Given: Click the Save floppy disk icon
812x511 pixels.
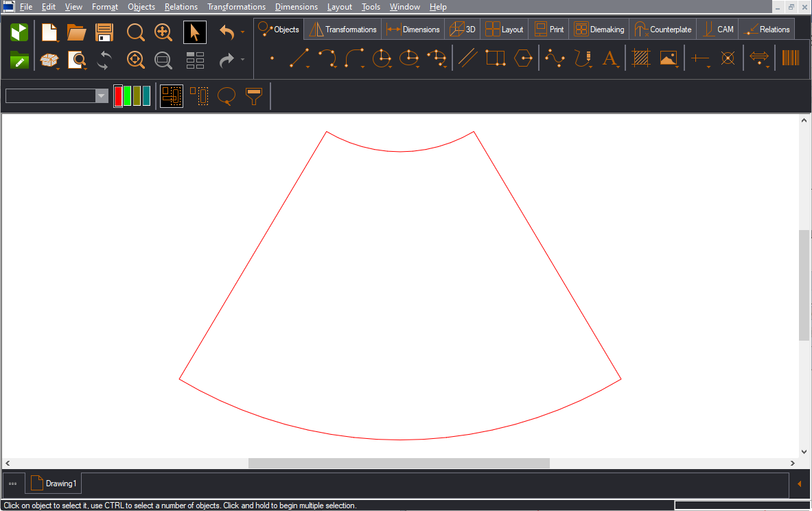Looking at the screenshot, I should pyautogui.click(x=104, y=32).
